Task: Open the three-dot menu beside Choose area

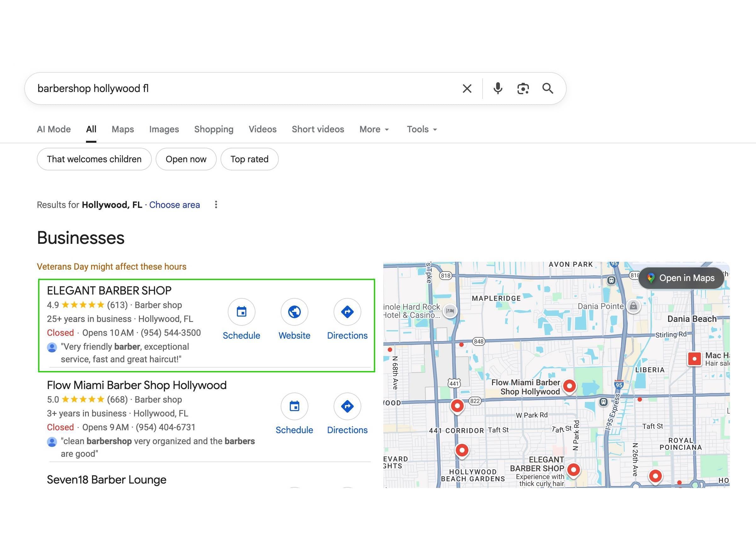Action: click(216, 205)
